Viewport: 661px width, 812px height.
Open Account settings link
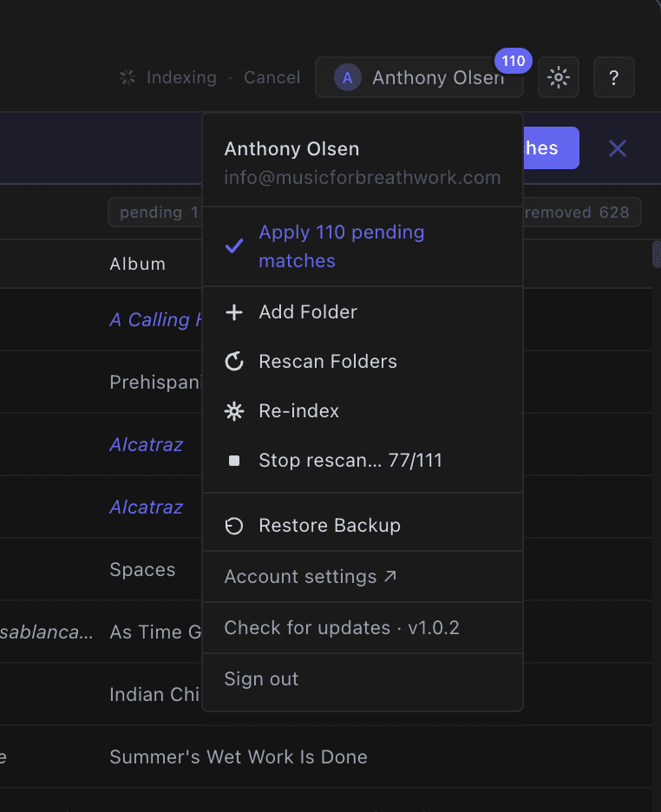point(363,576)
